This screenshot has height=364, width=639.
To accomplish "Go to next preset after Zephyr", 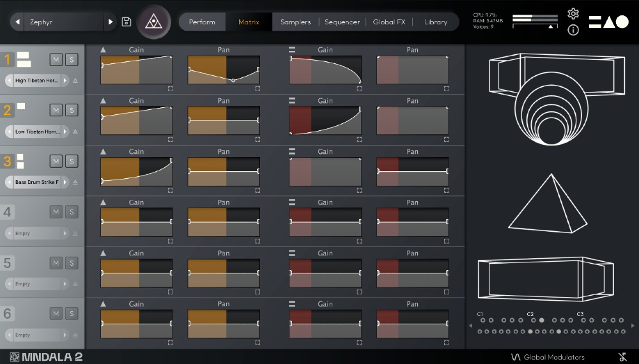I will click(111, 22).
